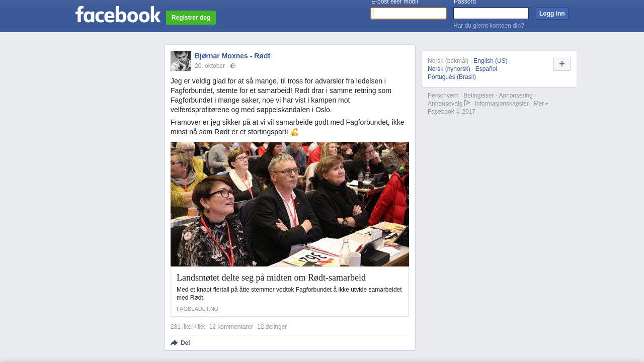Open Bjørnar Moxnes - Rødt page link
Viewport: 644px width, 362px height.
coord(232,56)
